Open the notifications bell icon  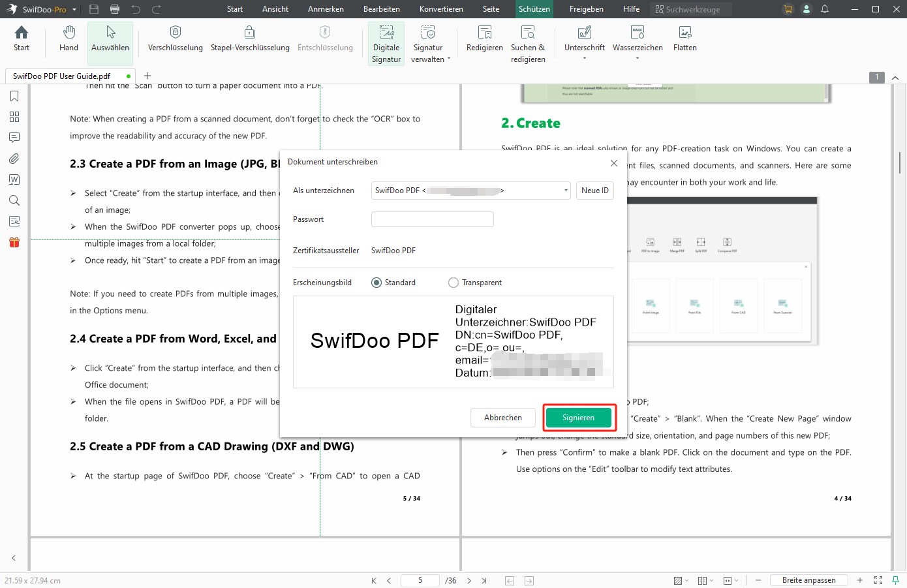point(825,9)
